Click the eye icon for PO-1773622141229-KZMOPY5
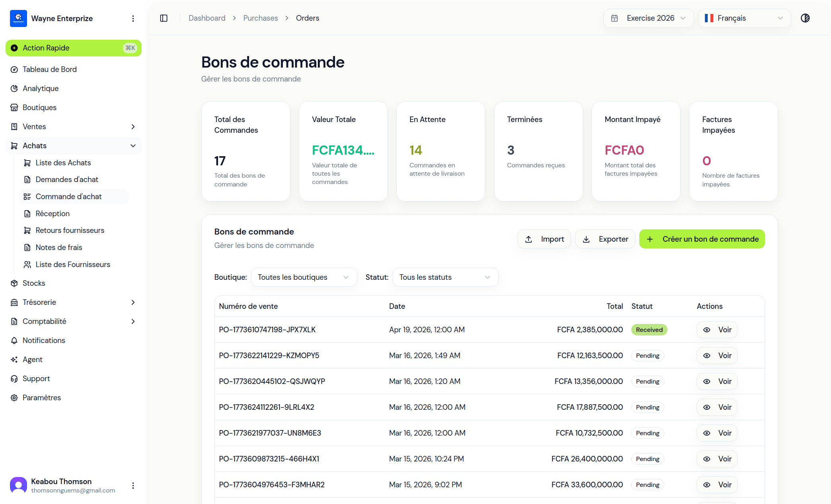The image size is (831, 504). [x=707, y=356]
